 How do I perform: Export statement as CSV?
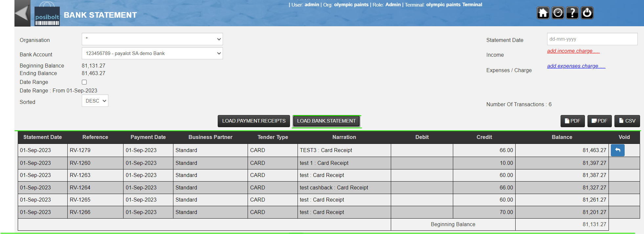point(627,121)
